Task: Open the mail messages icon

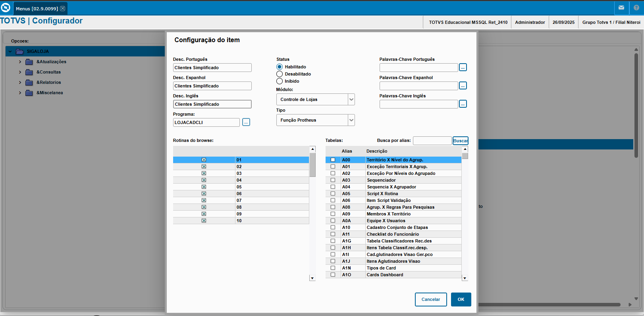Action: (x=621, y=8)
